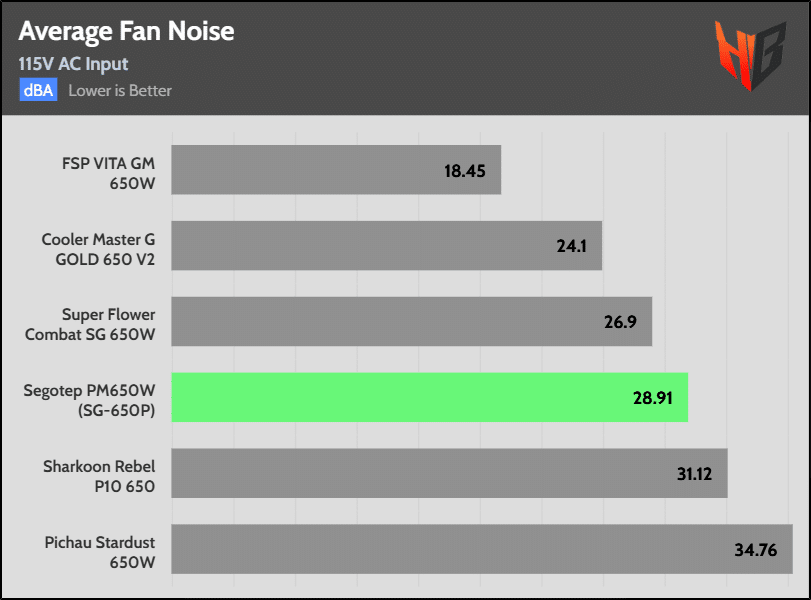
Task: Click the 24.1 value label
Action: [572, 246]
